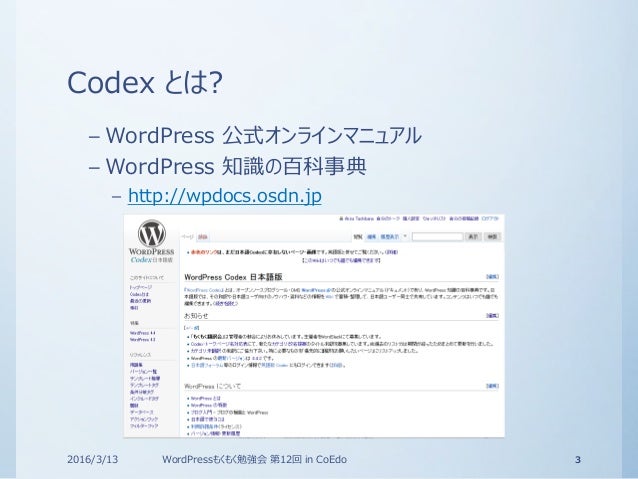Edit the WordPress について section
The image size is (638, 479).
click(492, 386)
